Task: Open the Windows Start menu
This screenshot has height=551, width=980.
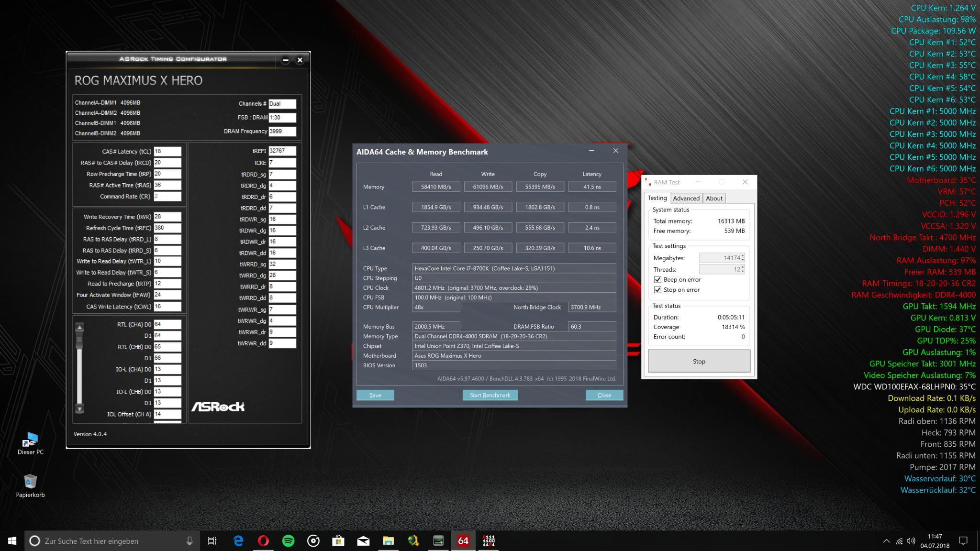Action: [x=12, y=541]
